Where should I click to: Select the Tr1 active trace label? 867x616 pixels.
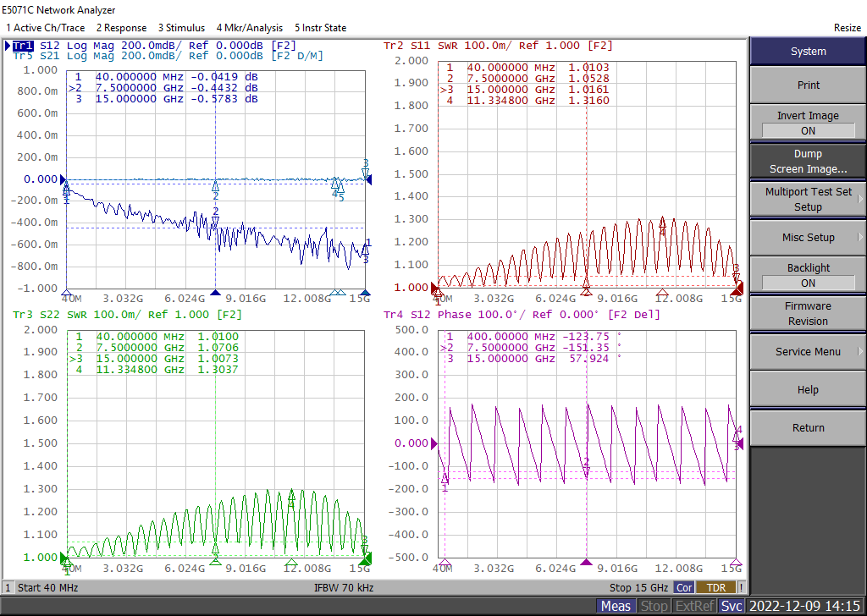coord(23,46)
